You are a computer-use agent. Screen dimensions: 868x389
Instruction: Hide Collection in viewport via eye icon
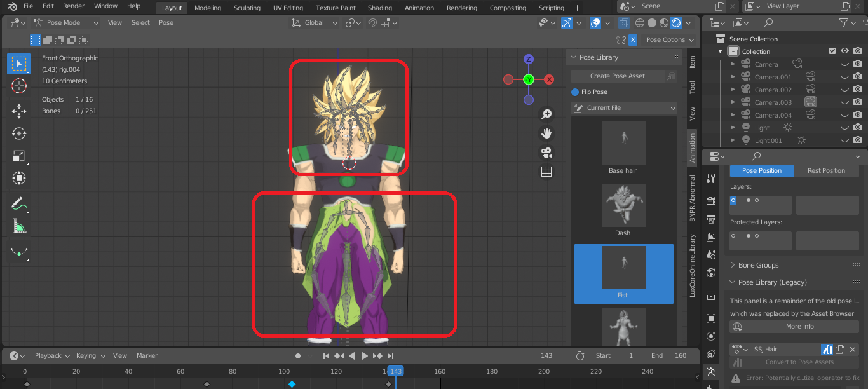tap(844, 51)
